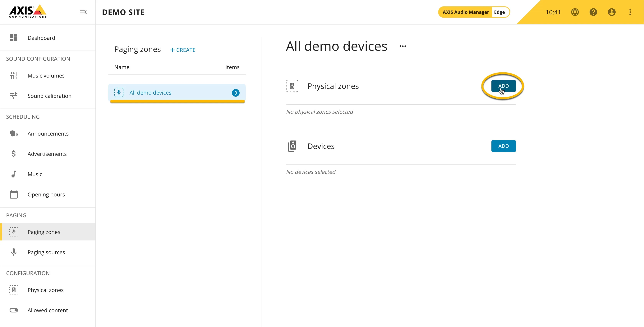
Task: Open the help question mark icon
Action: pyautogui.click(x=593, y=12)
